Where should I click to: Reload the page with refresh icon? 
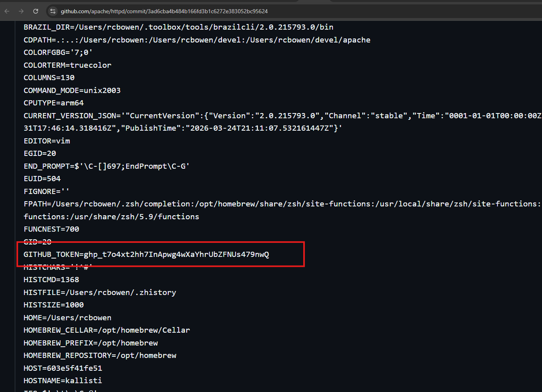[x=36, y=11]
